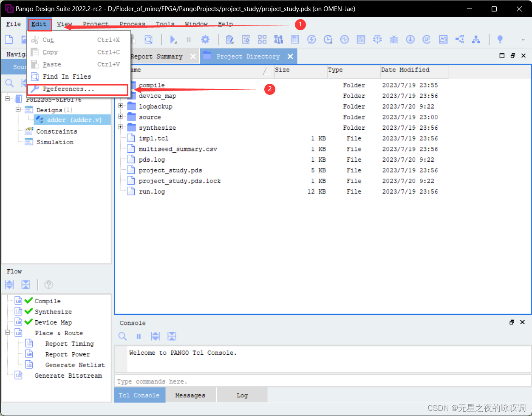Click the Flow collapse all icon
Screen dimensions: 532x416
coord(26,285)
